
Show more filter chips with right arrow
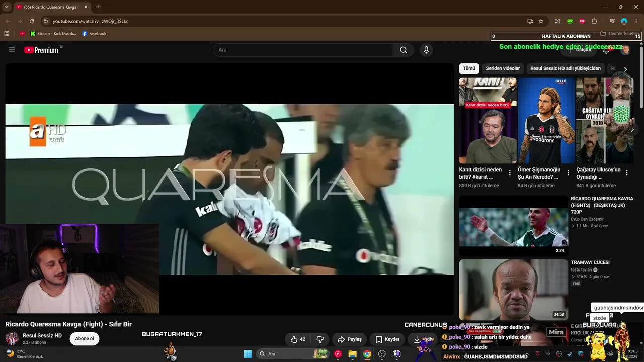pyautogui.click(x=625, y=69)
